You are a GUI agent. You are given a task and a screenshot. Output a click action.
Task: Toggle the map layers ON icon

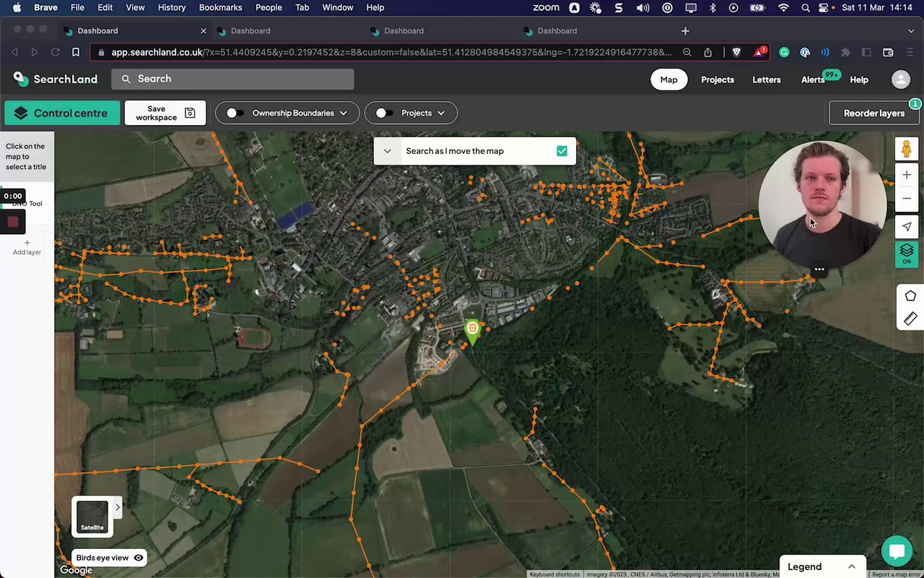[x=906, y=253]
